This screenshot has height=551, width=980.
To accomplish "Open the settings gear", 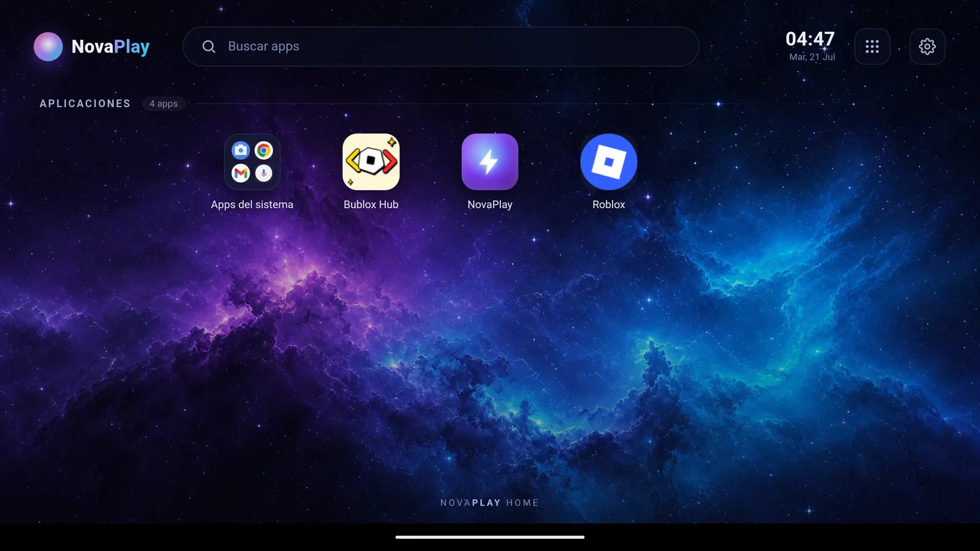I will click(x=927, y=47).
